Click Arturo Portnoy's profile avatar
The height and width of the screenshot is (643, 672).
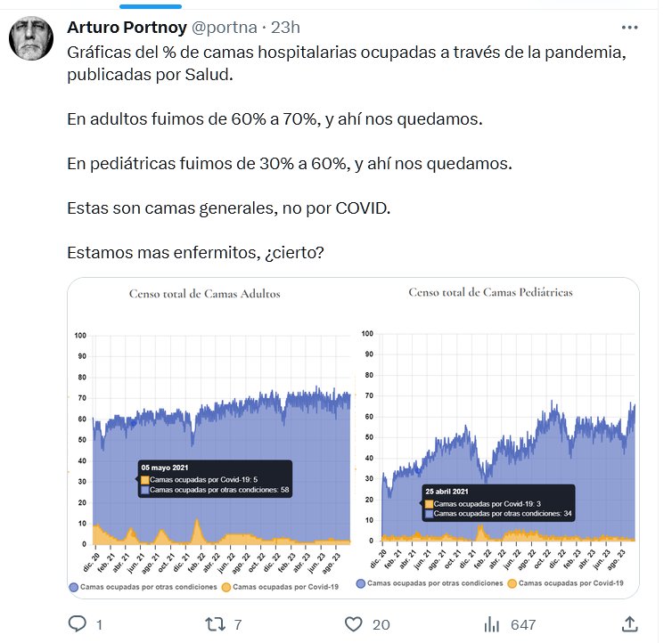coord(29,38)
